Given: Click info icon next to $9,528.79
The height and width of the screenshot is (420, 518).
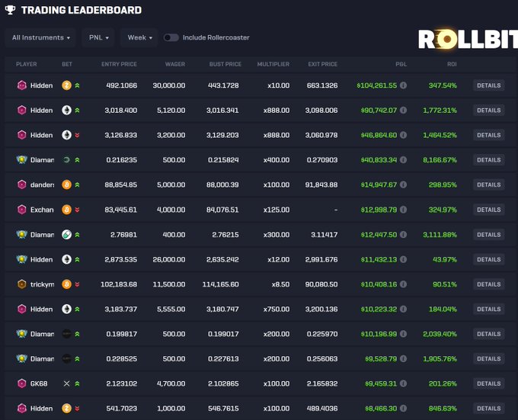Looking at the screenshot, I should coord(404,358).
